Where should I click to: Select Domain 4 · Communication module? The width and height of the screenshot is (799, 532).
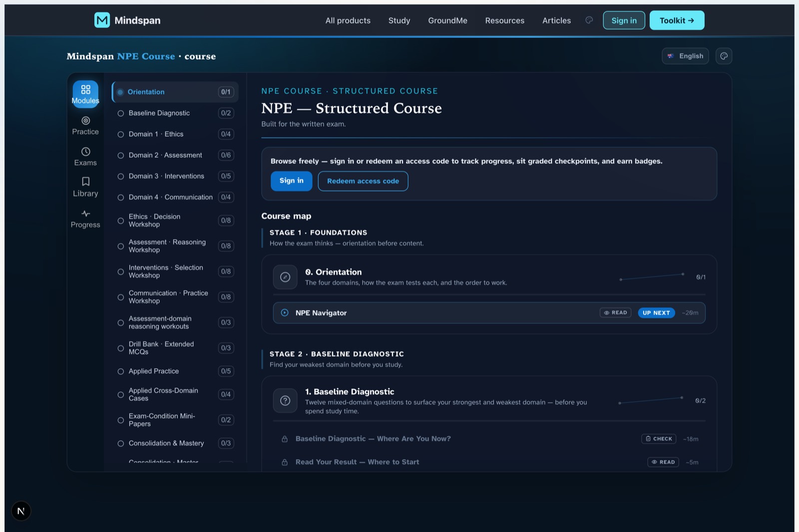point(175,197)
